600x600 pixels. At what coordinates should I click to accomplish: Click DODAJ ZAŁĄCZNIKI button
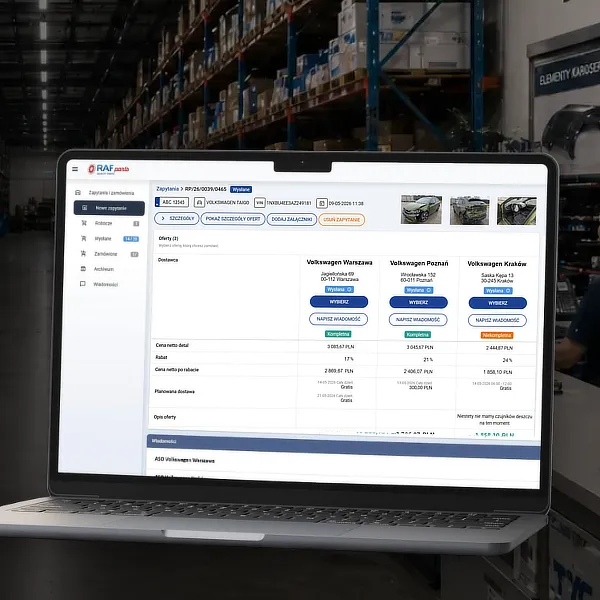(x=292, y=219)
